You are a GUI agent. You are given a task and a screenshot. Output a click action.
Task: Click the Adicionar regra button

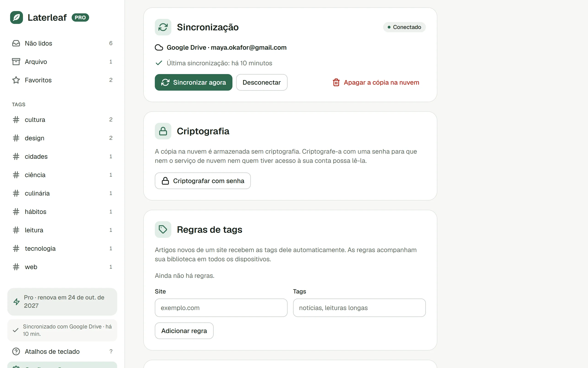click(184, 331)
